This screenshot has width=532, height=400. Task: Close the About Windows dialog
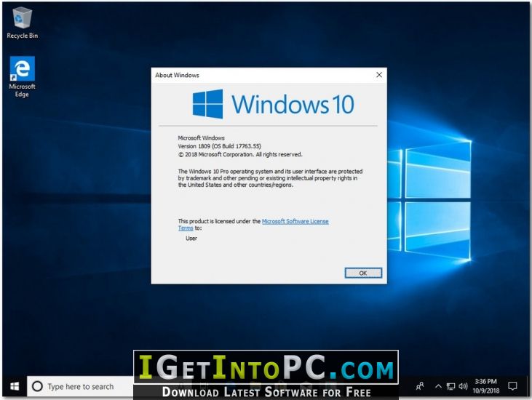coord(379,75)
